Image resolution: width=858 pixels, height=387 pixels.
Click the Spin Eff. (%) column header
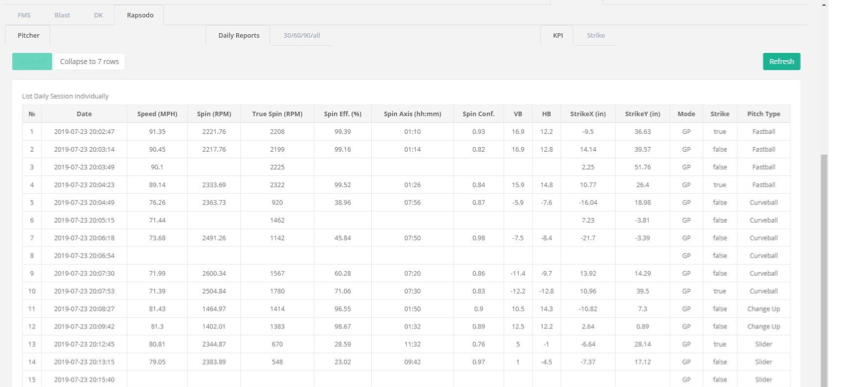tap(343, 114)
